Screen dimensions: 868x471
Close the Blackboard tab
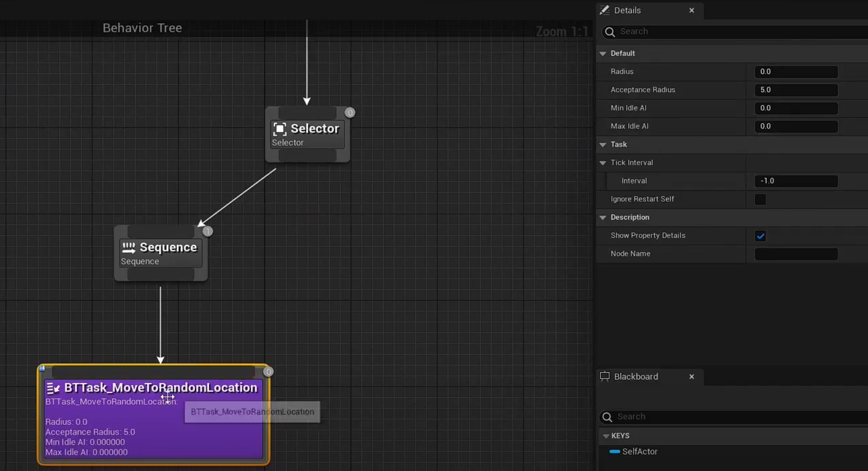(x=692, y=376)
